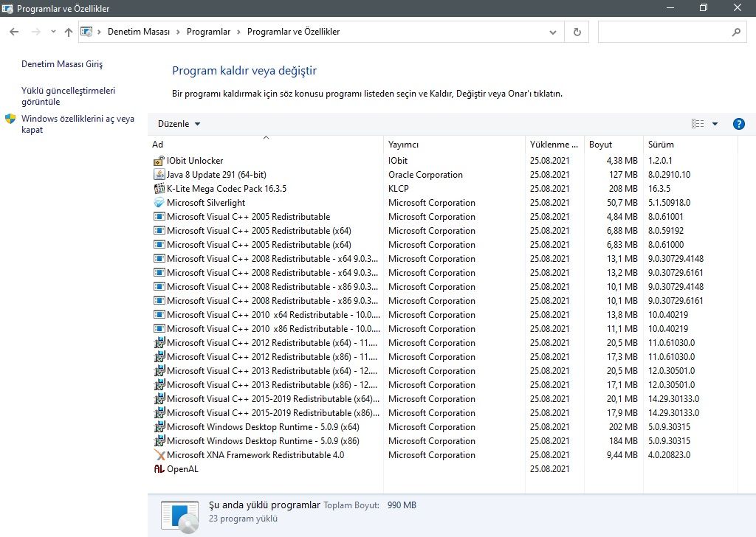Expand chevron after Programlar breadcrumb
This screenshot has width=756, height=537.
pyautogui.click(x=238, y=32)
